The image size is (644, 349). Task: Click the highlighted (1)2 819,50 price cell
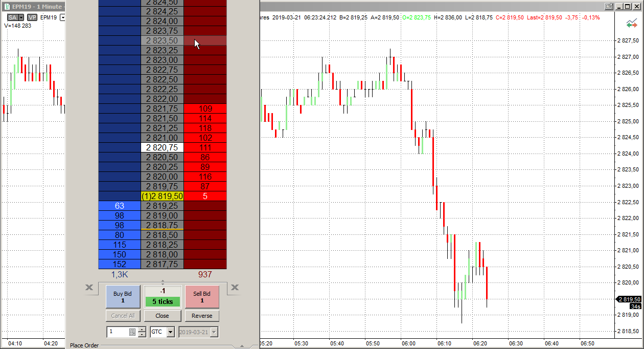coord(162,196)
